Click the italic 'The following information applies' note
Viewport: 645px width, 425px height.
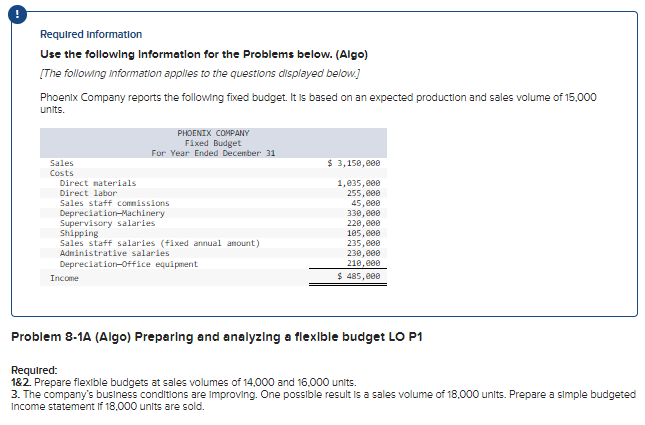[x=200, y=73]
